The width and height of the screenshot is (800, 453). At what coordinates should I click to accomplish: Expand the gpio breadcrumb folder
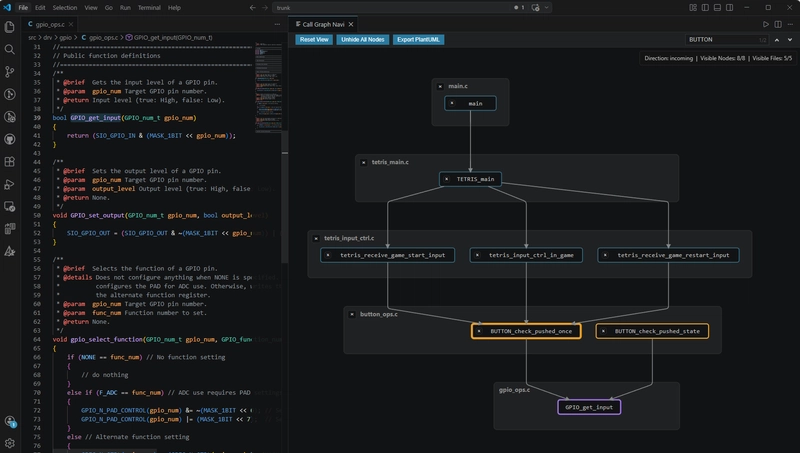pos(65,37)
